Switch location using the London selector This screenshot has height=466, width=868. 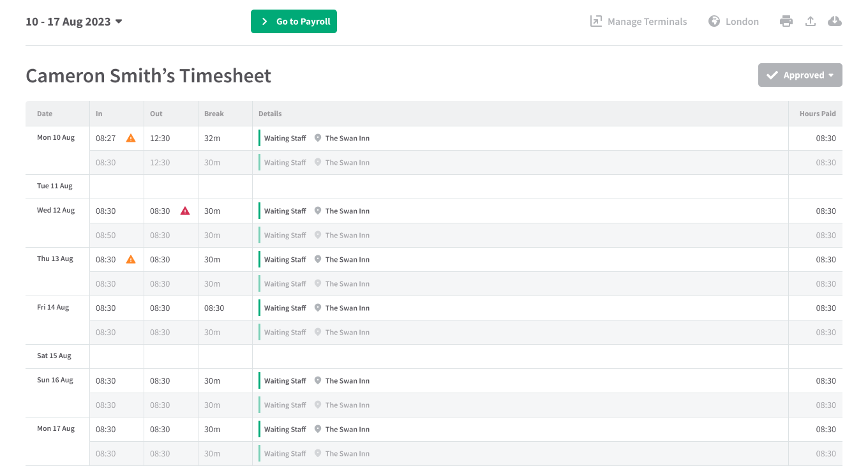pyautogui.click(x=741, y=21)
